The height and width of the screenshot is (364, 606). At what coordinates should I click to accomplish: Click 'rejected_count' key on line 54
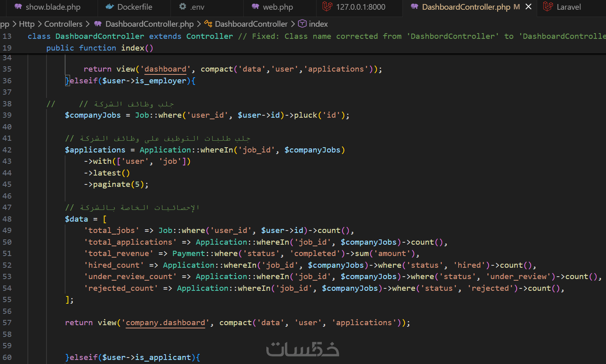(x=121, y=288)
